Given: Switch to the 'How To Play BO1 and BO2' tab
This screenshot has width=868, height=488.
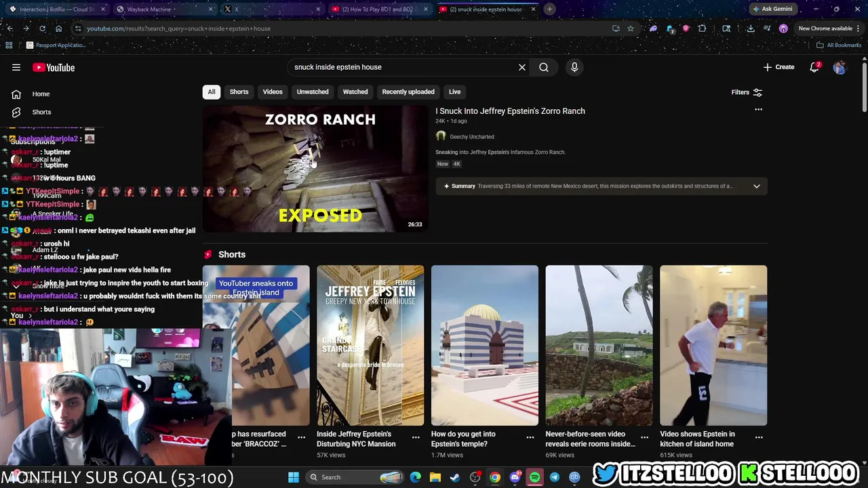Looking at the screenshot, I should pos(380,9).
